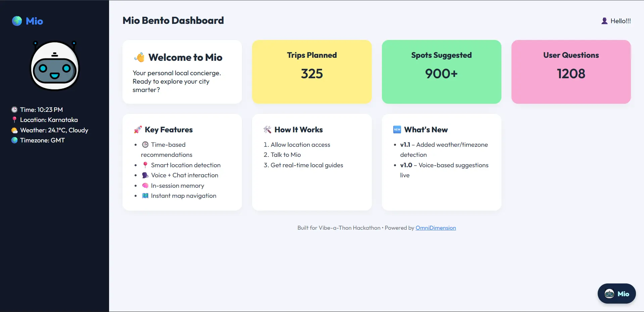644x312 pixels.
Task: Select the timezone globe icon
Action: [14, 140]
